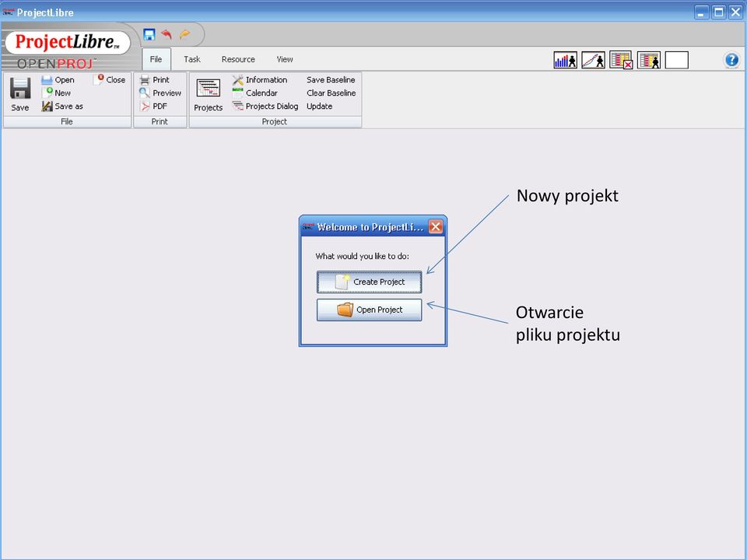The height and width of the screenshot is (560, 747).
Task: Click Clear Baseline in Project group
Action: click(x=331, y=93)
